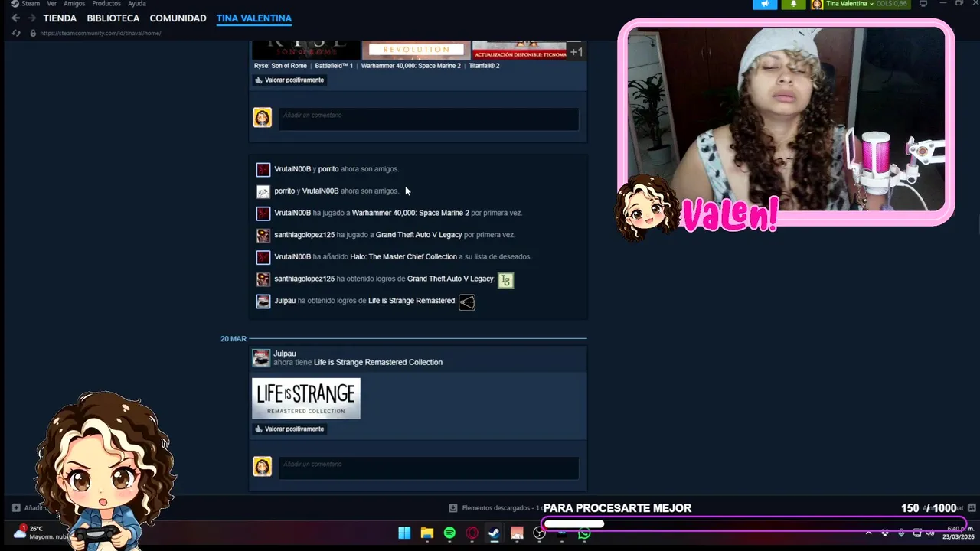Open the Life is Strange Remastered achievements link
This screenshot has width=980, height=551.
click(412, 301)
